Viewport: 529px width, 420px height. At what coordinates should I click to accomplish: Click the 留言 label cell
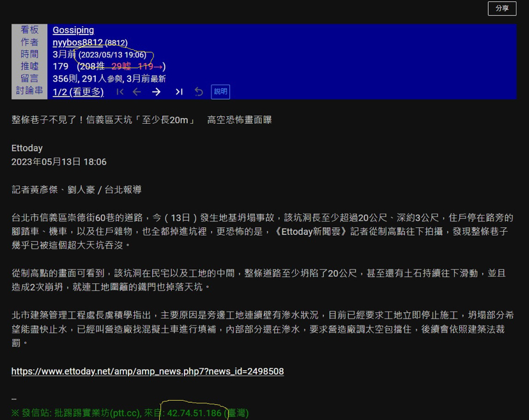(x=29, y=79)
